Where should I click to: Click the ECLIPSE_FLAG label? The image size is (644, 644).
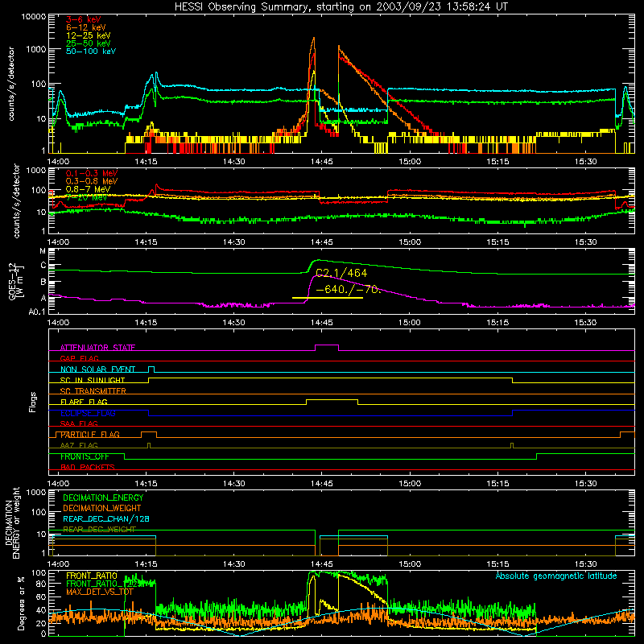click(x=88, y=413)
